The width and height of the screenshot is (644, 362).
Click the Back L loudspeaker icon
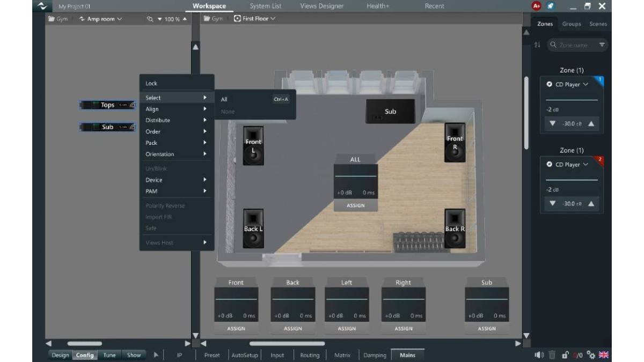(x=253, y=228)
